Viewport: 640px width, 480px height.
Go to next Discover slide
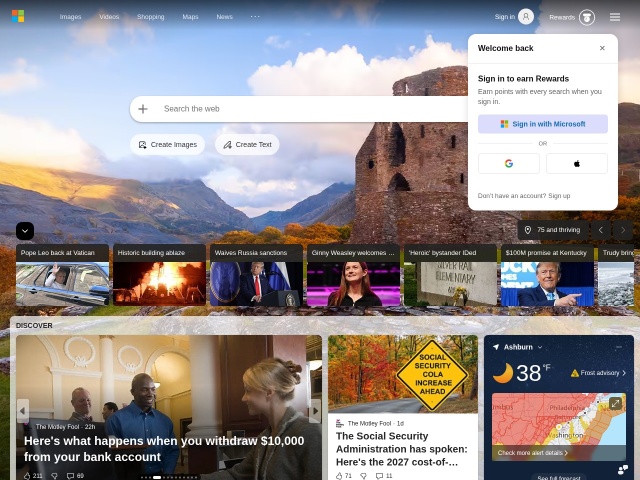pos(315,411)
